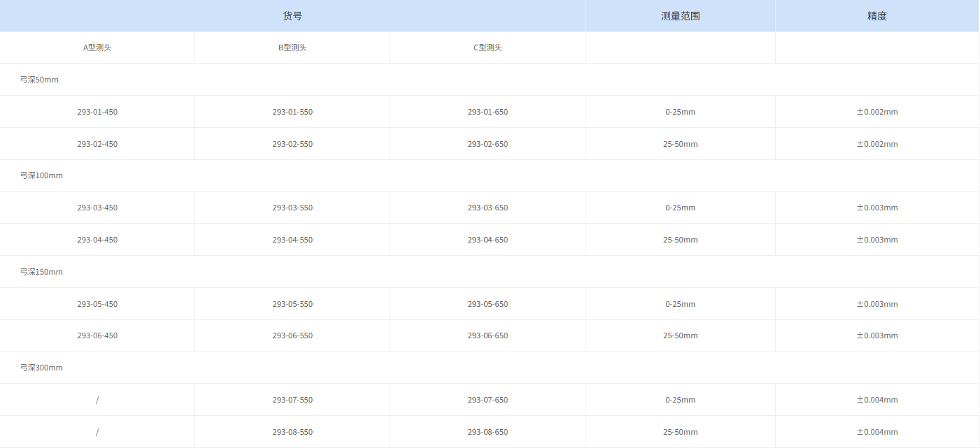The image size is (980, 448).
Task: Click the 弓深50mm section row
Action: (x=39, y=79)
